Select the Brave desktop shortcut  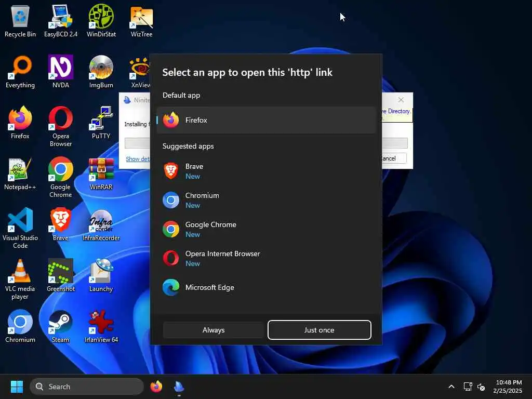click(x=60, y=224)
